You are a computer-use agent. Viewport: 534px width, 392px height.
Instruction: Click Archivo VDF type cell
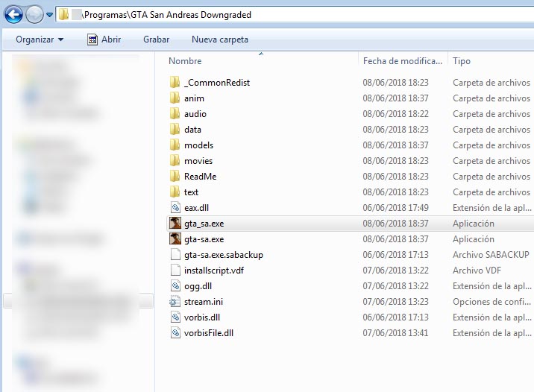[x=477, y=271]
